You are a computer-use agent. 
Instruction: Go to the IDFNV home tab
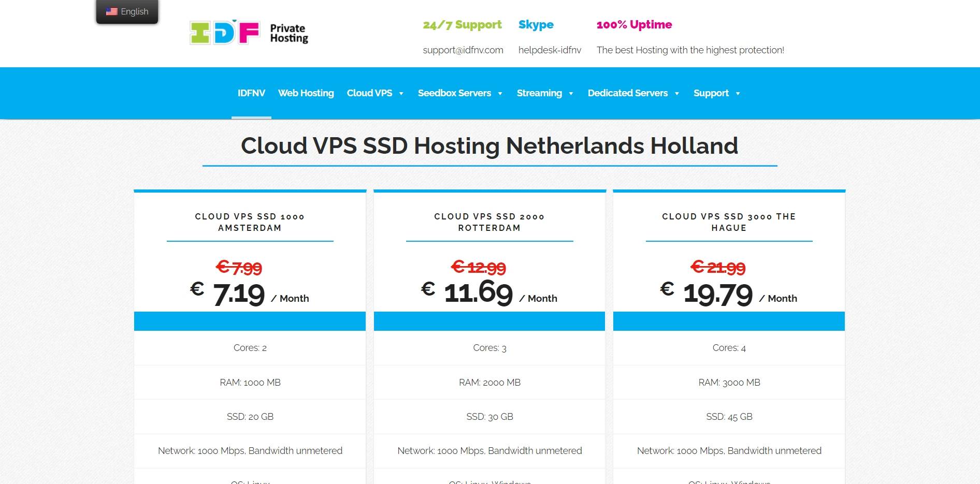click(251, 93)
